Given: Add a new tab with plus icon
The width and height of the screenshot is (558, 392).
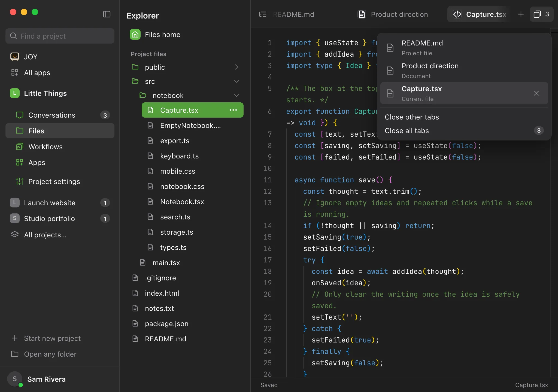Looking at the screenshot, I should tap(521, 14).
